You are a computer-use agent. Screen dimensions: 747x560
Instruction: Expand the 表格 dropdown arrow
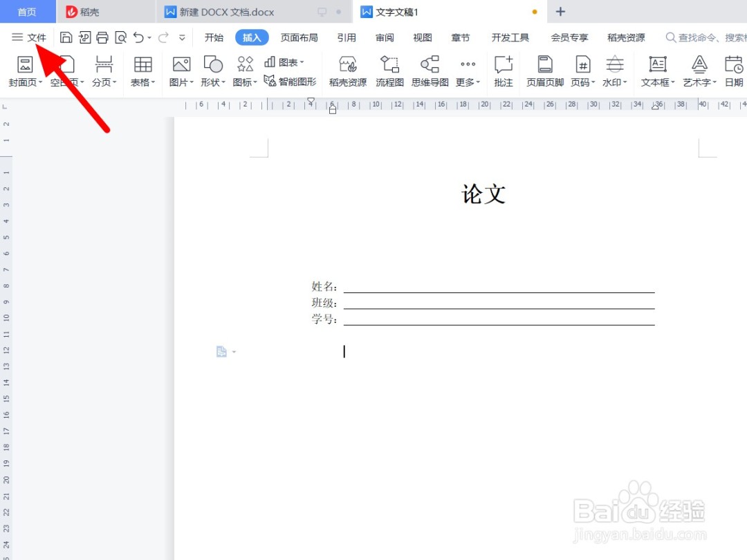(x=154, y=82)
